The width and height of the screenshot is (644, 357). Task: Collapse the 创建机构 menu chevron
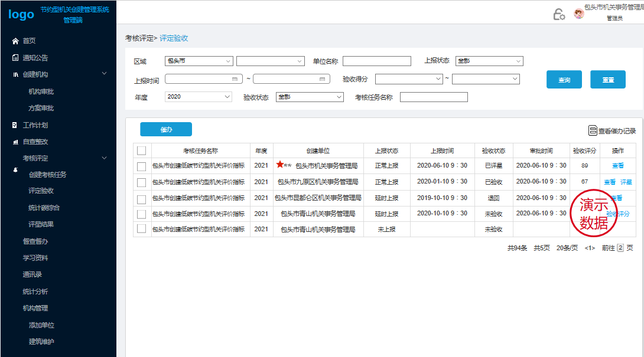click(105, 74)
